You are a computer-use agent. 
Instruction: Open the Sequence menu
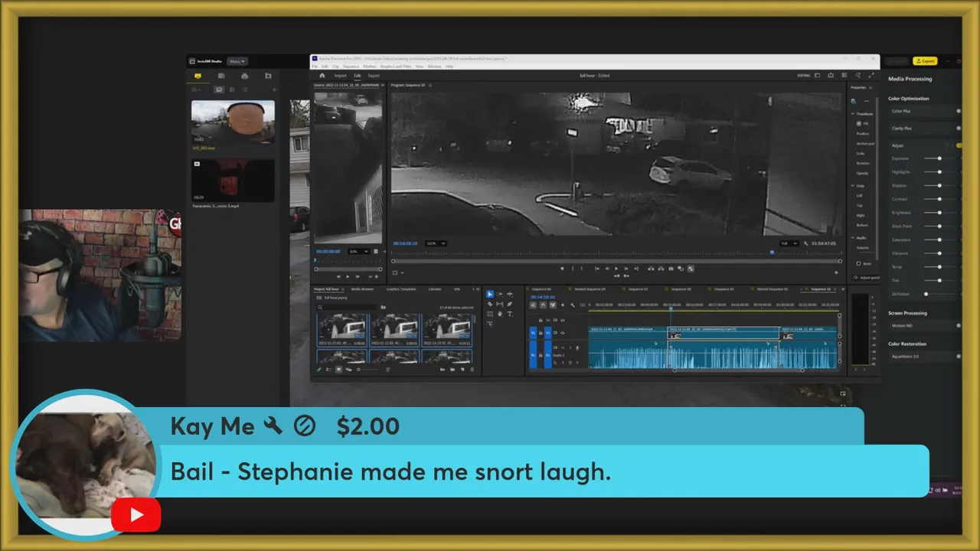click(351, 67)
